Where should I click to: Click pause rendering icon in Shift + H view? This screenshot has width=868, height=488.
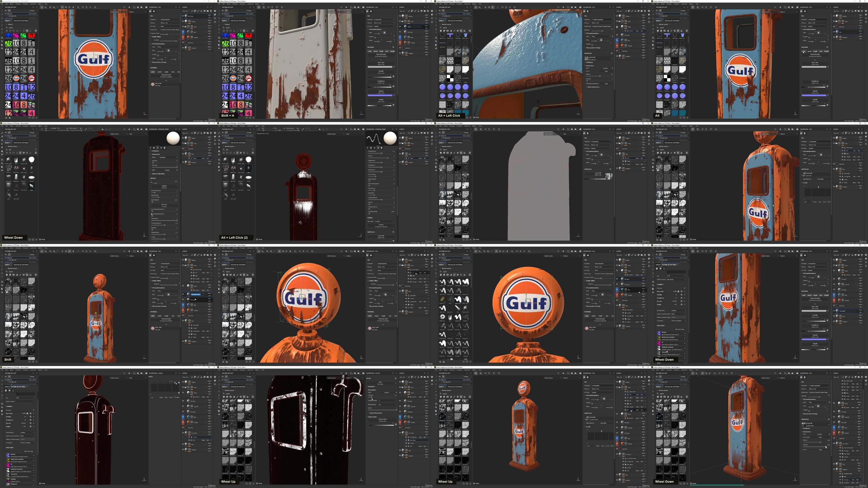[346, 7]
